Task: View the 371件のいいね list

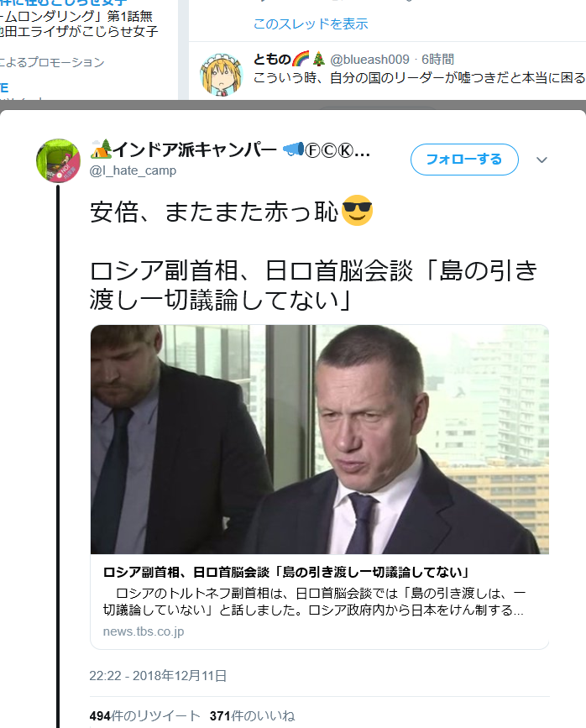Action: (252, 716)
